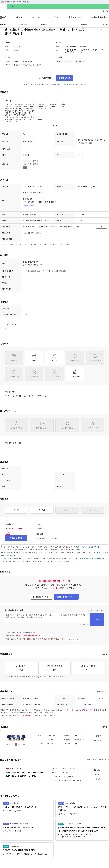This screenshot has height=868, width=109.
Task: Click the 주택자금 지원 icon
Action: click(14, 374)
